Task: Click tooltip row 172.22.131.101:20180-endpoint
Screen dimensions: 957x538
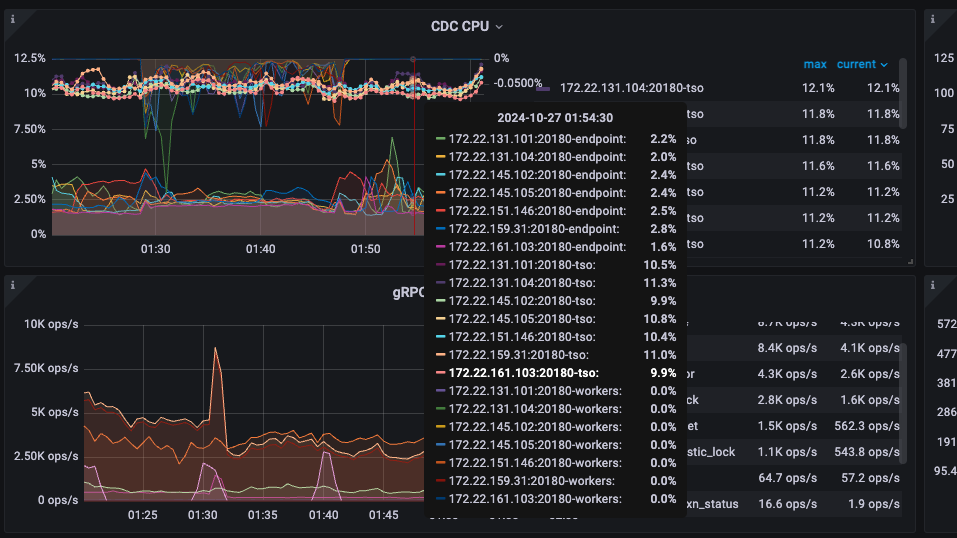Action: coord(555,139)
